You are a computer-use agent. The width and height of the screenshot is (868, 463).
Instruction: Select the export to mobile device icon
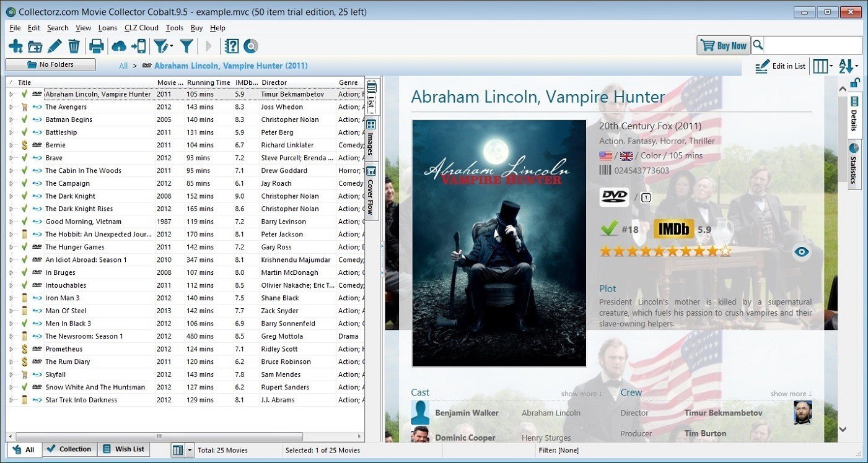click(x=139, y=45)
